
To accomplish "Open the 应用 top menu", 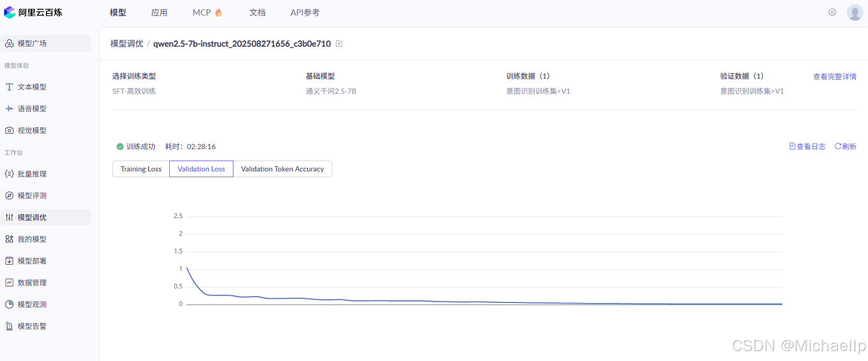I will [x=159, y=12].
